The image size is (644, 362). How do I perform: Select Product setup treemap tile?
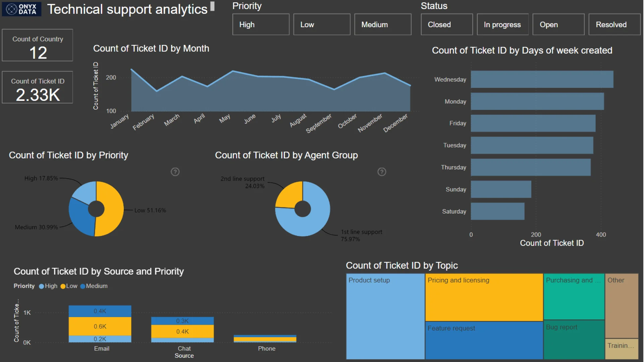[x=385, y=316]
